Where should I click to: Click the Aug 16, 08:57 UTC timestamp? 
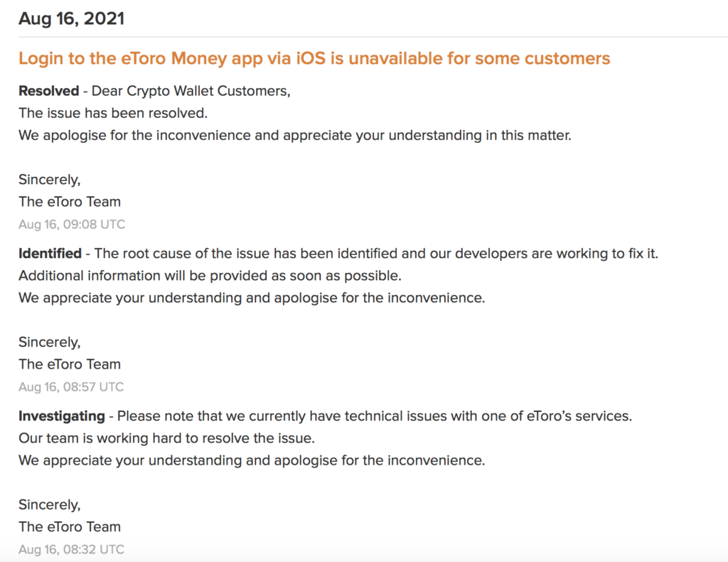(x=71, y=387)
